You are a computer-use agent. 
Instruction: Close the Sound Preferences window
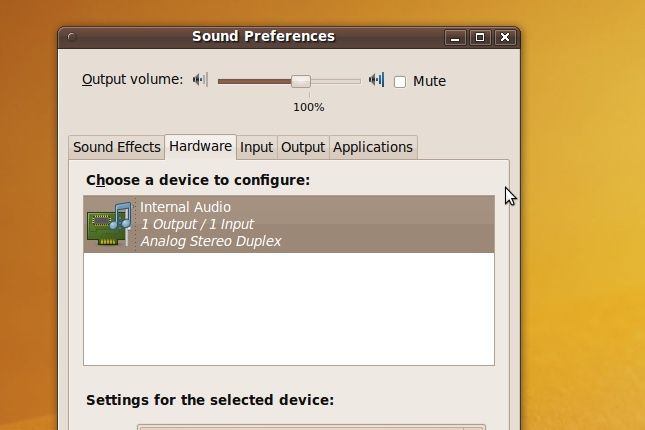pos(505,37)
